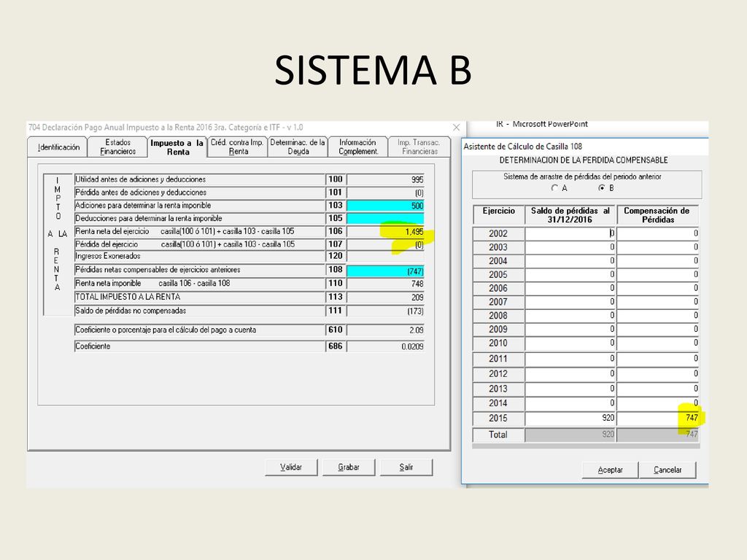The height and width of the screenshot is (560, 747).
Task: Click 'Ingresos Exonerados' label
Action: pos(108,256)
